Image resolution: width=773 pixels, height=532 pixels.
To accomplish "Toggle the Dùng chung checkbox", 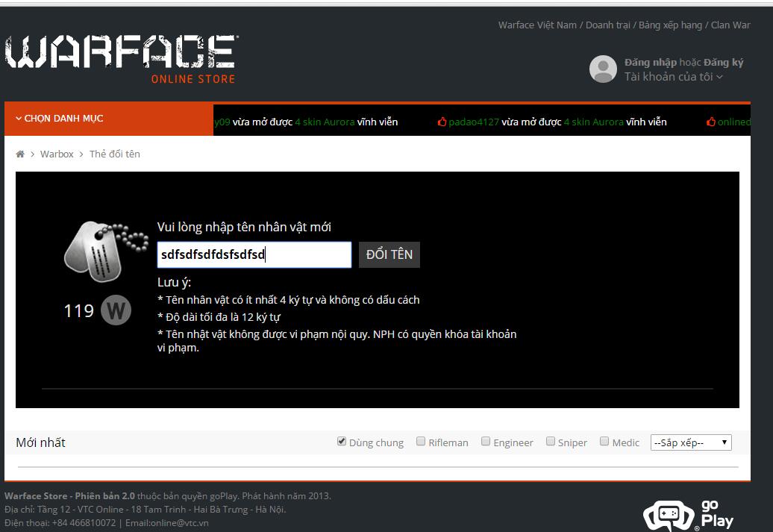I will coord(341,441).
